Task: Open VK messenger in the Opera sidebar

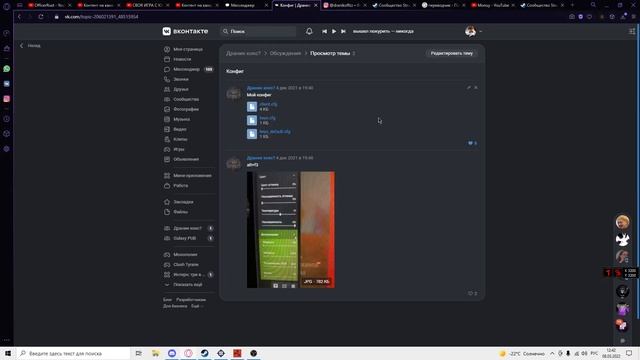Action: coord(7,84)
